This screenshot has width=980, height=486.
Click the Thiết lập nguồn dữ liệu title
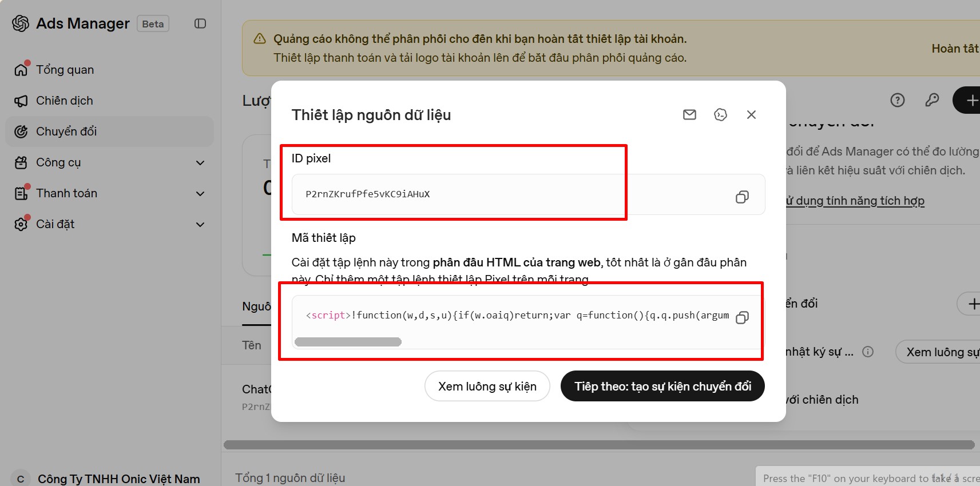(x=371, y=115)
